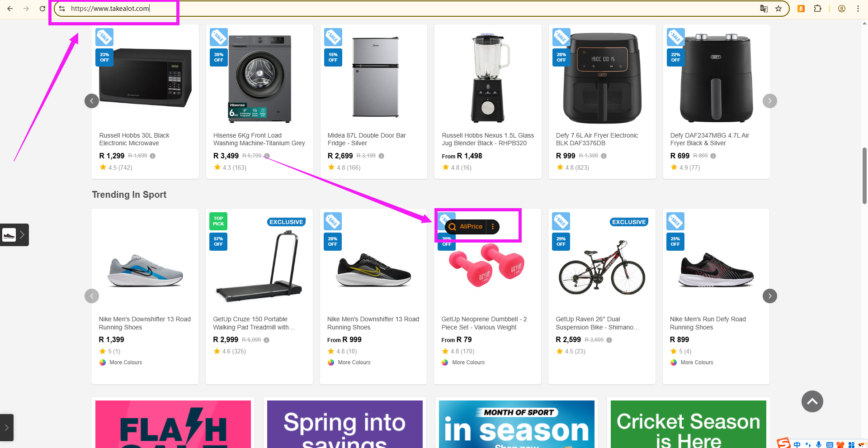Click the info icon beside Russell Hobbs microwave price
868x448 pixels.
pos(153,156)
